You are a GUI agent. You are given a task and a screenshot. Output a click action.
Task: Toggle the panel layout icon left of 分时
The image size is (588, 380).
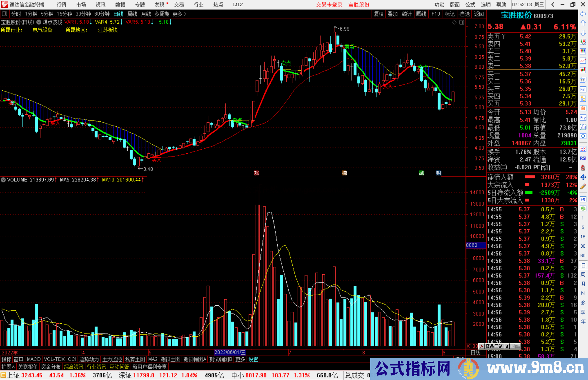click(x=5, y=14)
